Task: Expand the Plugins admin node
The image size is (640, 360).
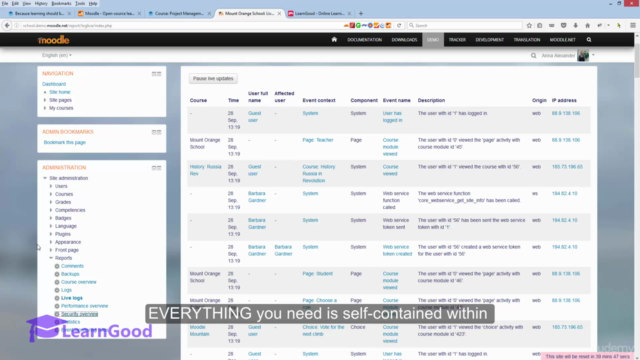Action: click(51, 234)
